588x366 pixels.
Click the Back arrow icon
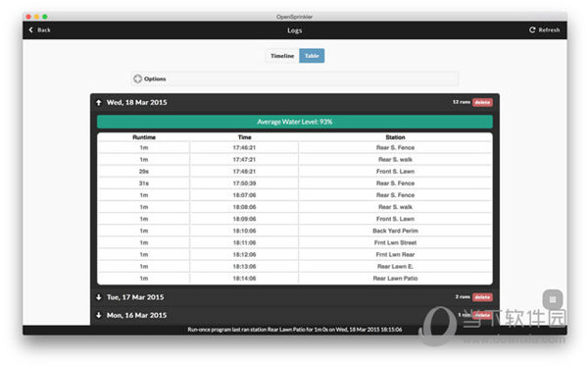click(x=30, y=29)
